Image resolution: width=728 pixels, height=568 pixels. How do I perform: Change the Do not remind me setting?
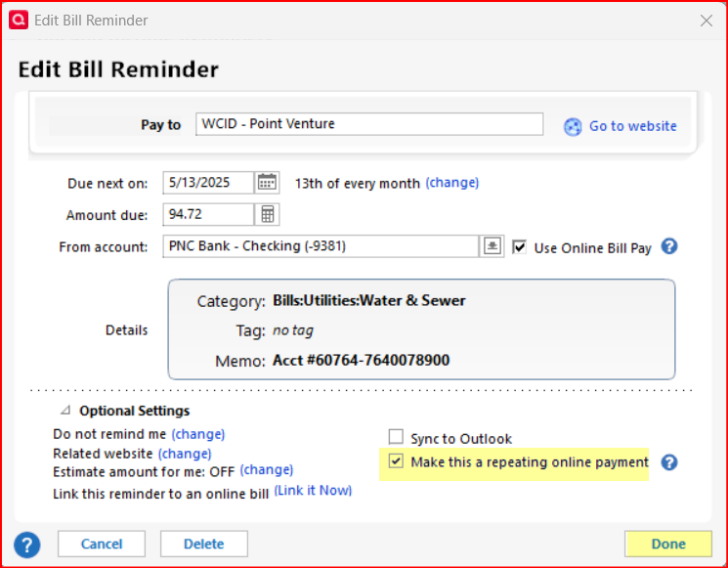[198, 434]
